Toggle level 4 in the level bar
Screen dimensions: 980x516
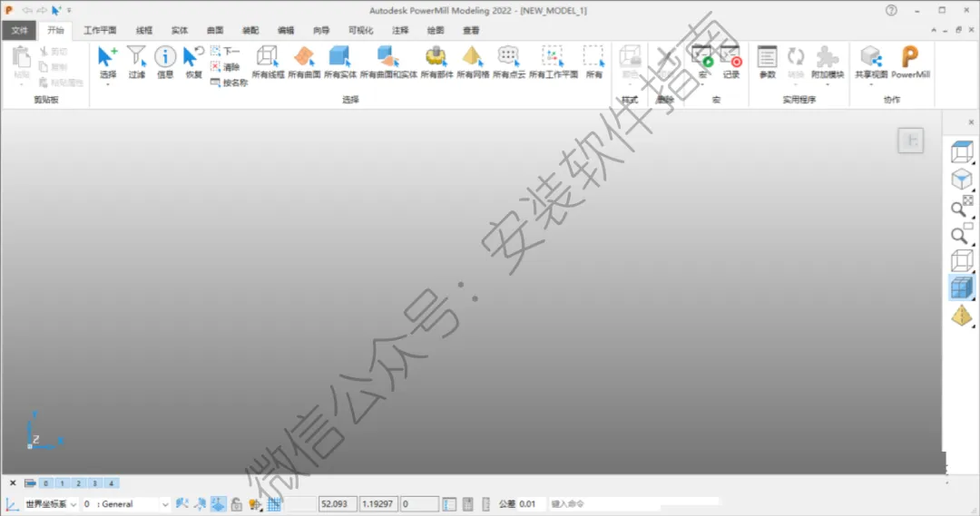click(x=112, y=482)
